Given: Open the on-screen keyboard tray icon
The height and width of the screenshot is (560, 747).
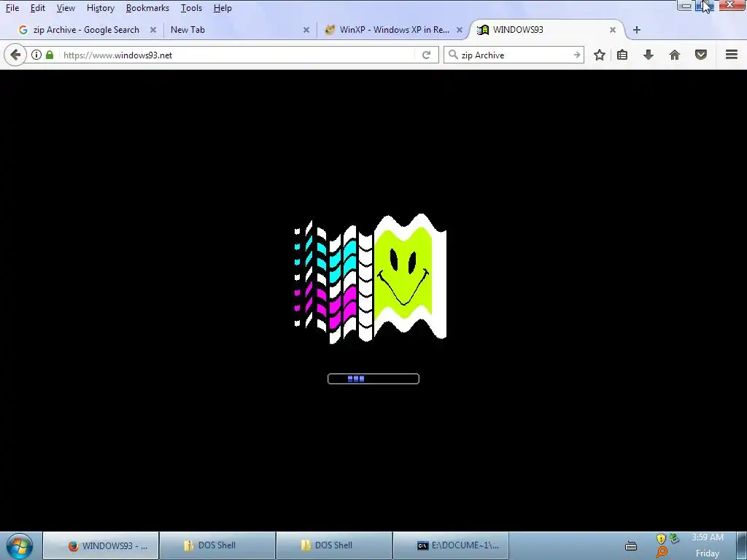Looking at the screenshot, I should [631, 545].
